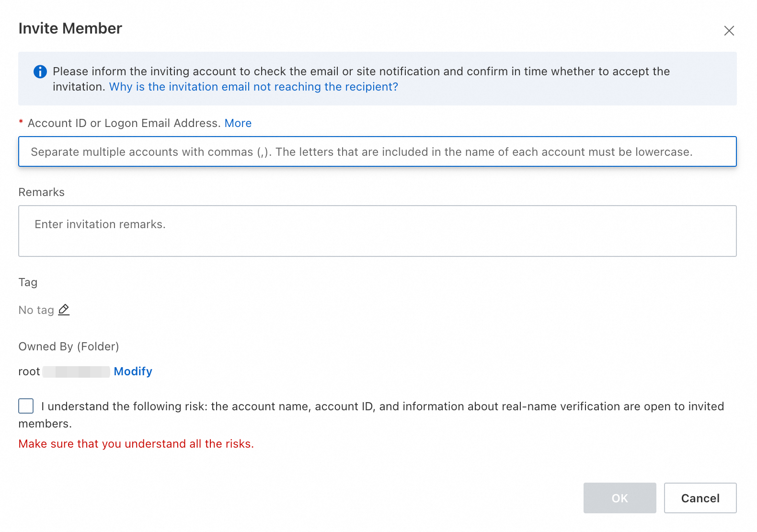Click the root folder name
This screenshot has width=757, height=532.
[29, 371]
